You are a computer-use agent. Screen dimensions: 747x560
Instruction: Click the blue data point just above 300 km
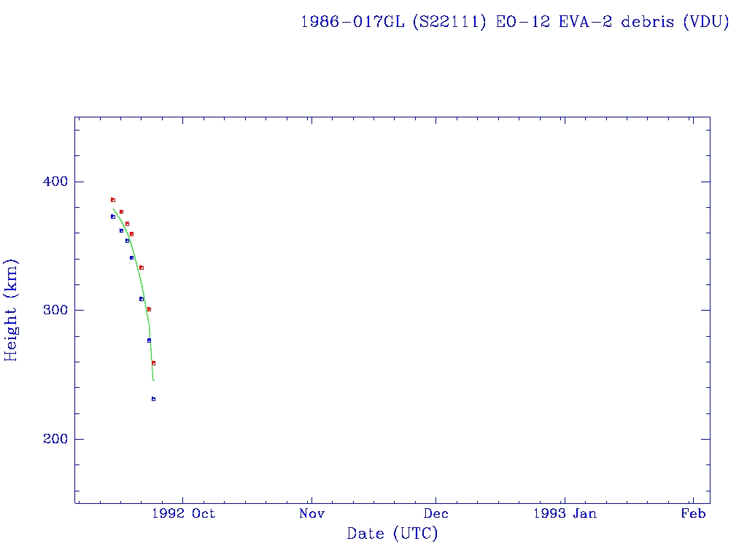point(142,299)
